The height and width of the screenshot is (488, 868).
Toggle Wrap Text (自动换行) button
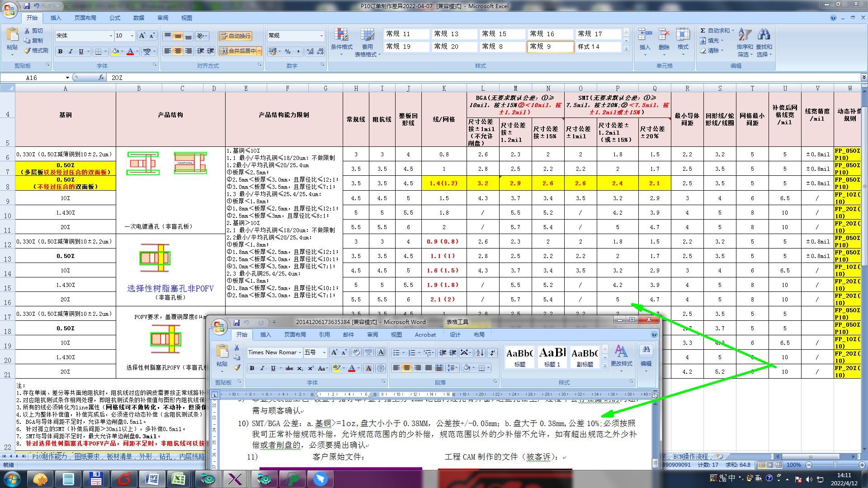(x=235, y=36)
